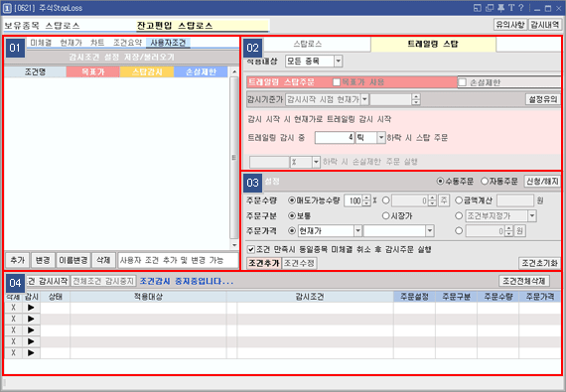Select the 자동주문 radio button

tap(485, 182)
